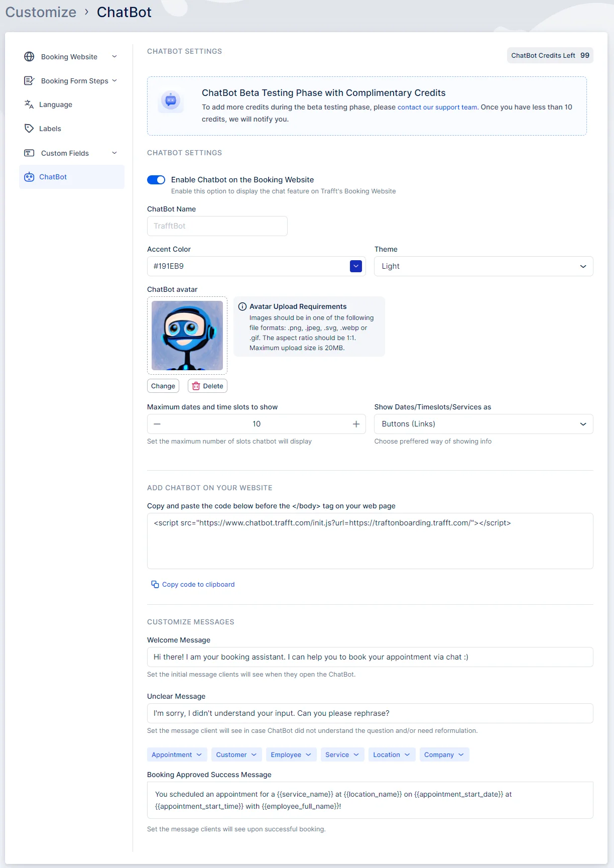Image resolution: width=614 pixels, height=868 pixels.
Task: Go to Customize in the breadcrumb
Action: 41,12
